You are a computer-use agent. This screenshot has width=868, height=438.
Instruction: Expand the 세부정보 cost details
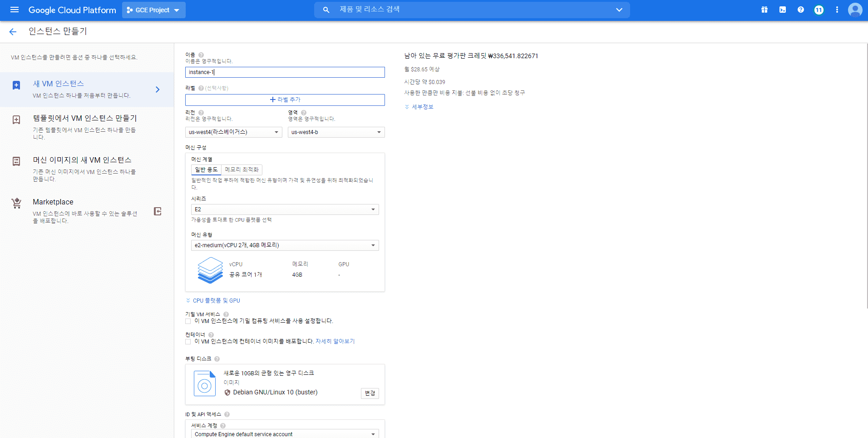tap(419, 107)
